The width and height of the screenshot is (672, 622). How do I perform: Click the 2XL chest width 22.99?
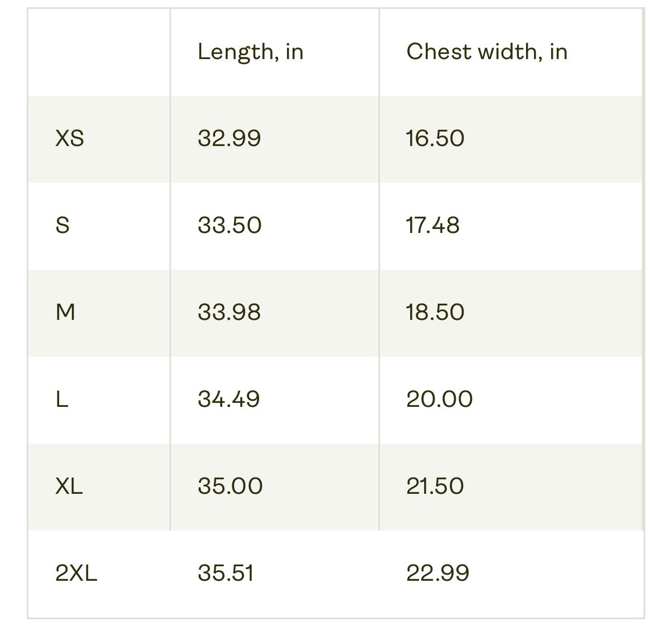pos(437,573)
